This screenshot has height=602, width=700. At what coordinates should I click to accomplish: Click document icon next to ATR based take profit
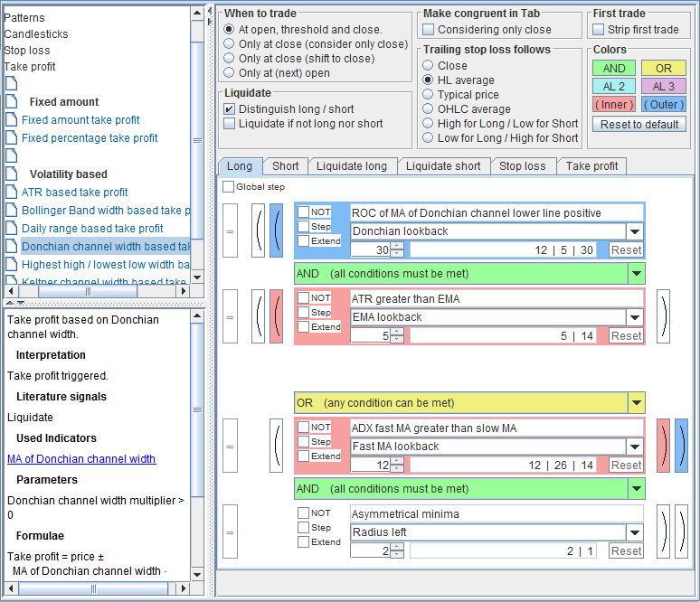point(12,192)
